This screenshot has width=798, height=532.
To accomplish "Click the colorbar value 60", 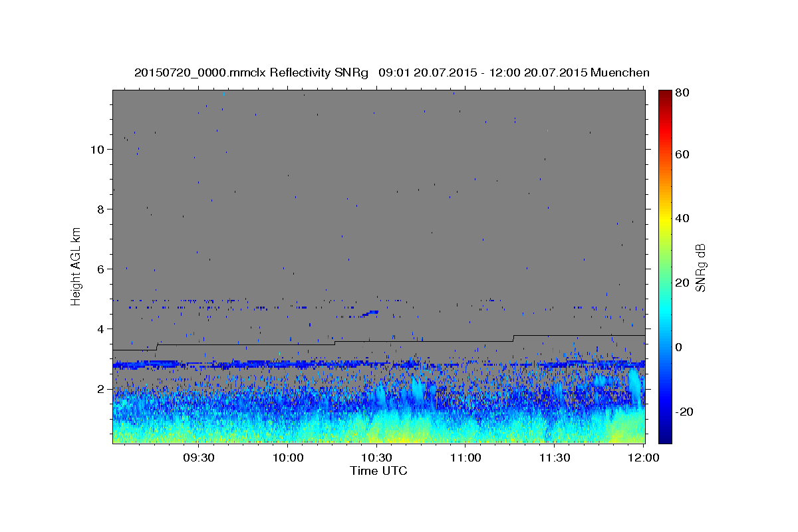I will point(684,154).
